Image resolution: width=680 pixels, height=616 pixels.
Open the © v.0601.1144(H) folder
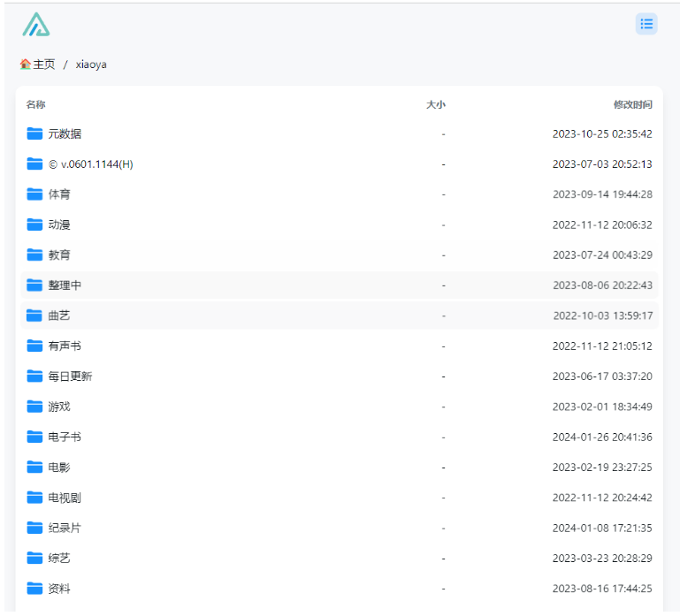pos(90,164)
